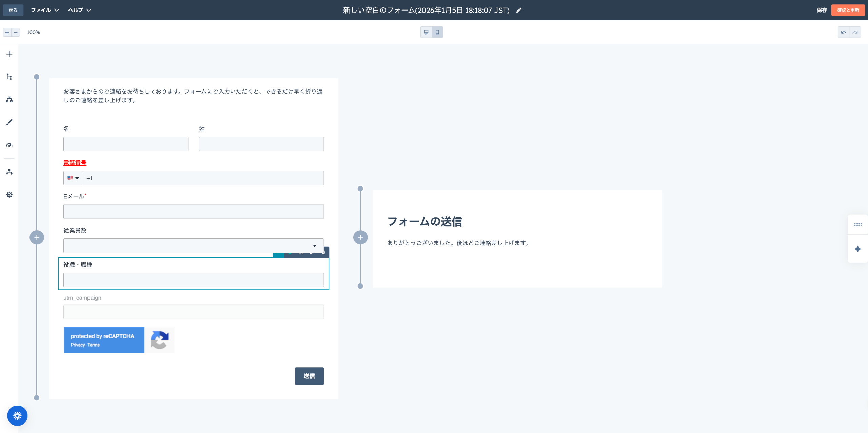Expand the 従業員数 dropdown field

point(193,245)
